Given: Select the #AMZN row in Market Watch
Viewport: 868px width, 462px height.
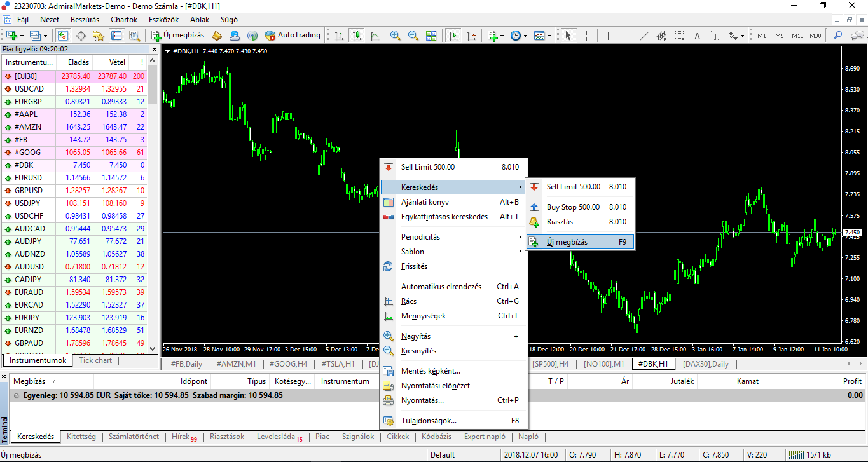Looking at the screenshot, I should pos(74,127).
